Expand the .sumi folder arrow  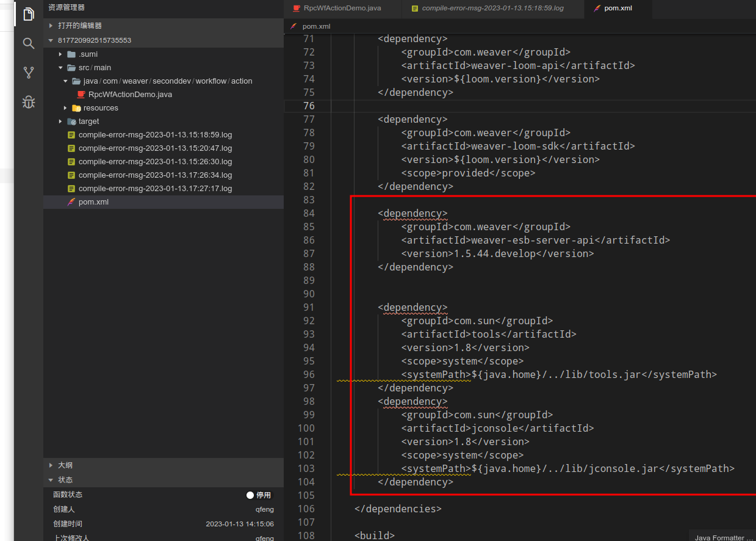[60, 54]
